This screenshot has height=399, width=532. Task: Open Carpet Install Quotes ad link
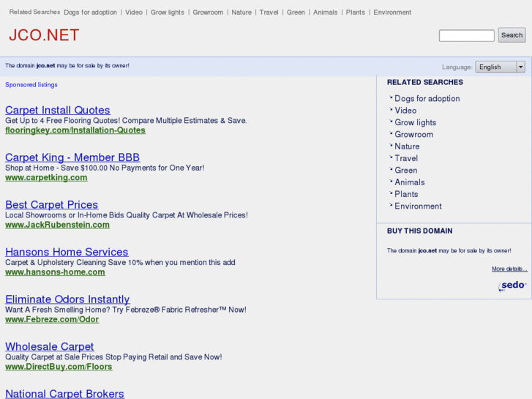pos(58,110)
